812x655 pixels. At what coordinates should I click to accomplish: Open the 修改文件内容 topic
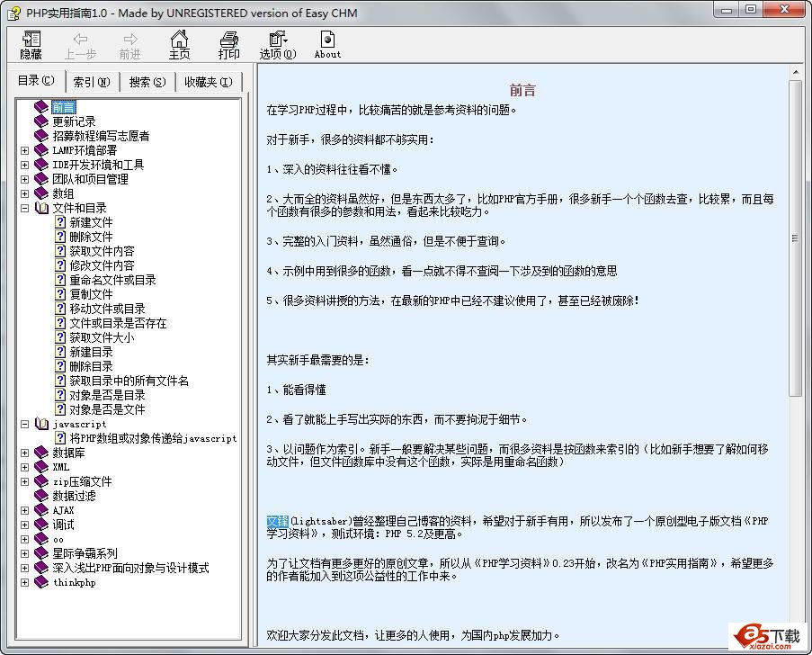point(102,265)
